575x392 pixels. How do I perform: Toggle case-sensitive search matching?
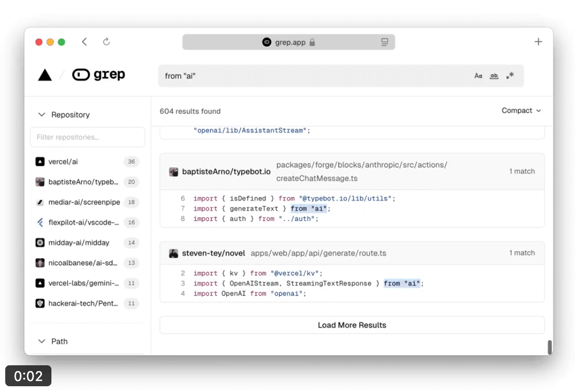point(478,75)
